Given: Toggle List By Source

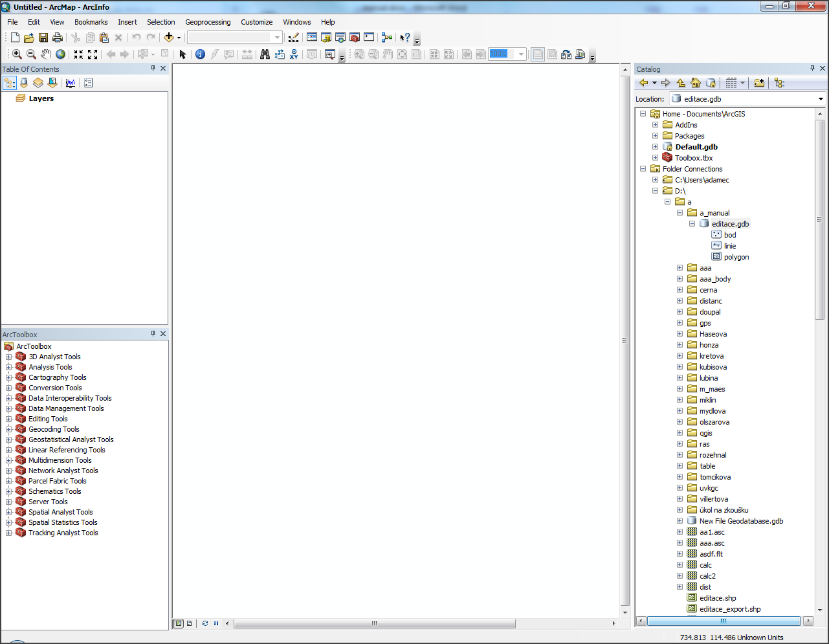Looking at the screenshot, I should (x=24, y=83).
